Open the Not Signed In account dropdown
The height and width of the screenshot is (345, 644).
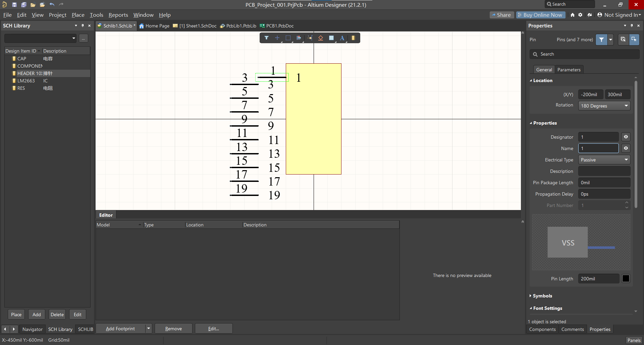point(619,15)
